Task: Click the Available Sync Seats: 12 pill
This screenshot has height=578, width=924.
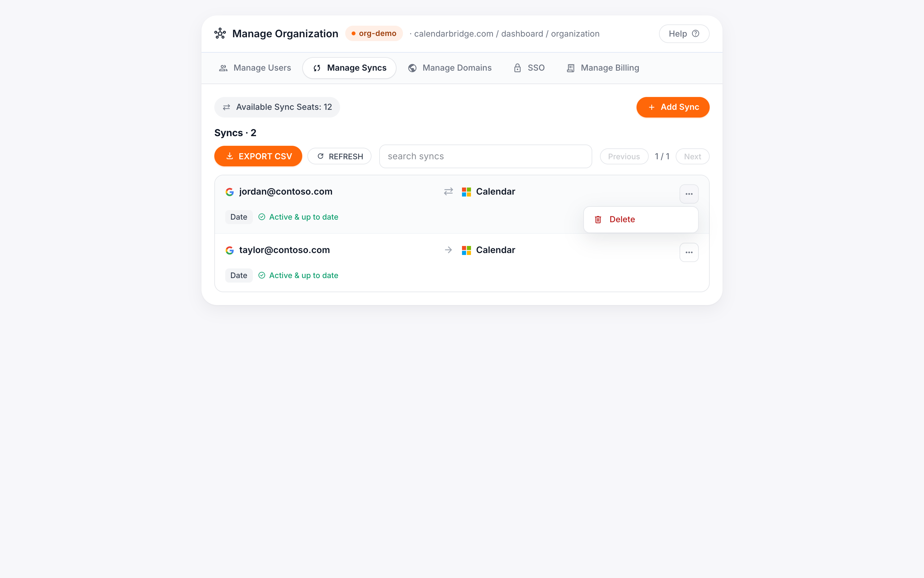Action: [277, 107]
